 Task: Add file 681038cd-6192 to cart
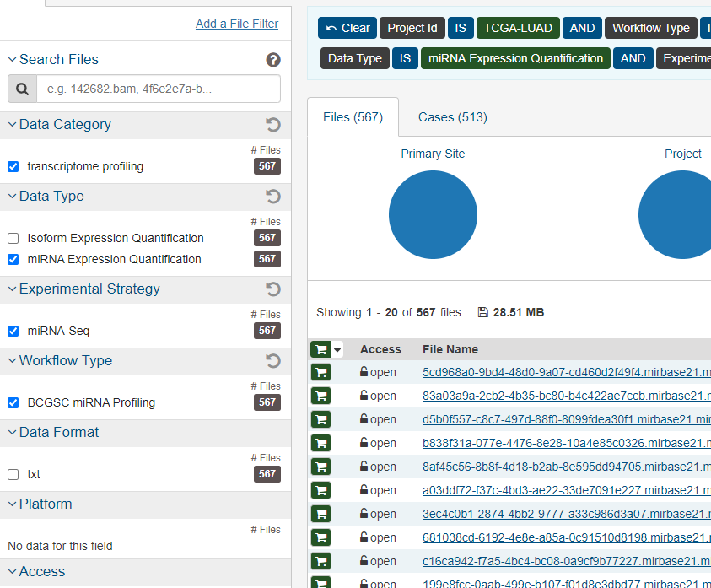[321, 537]
